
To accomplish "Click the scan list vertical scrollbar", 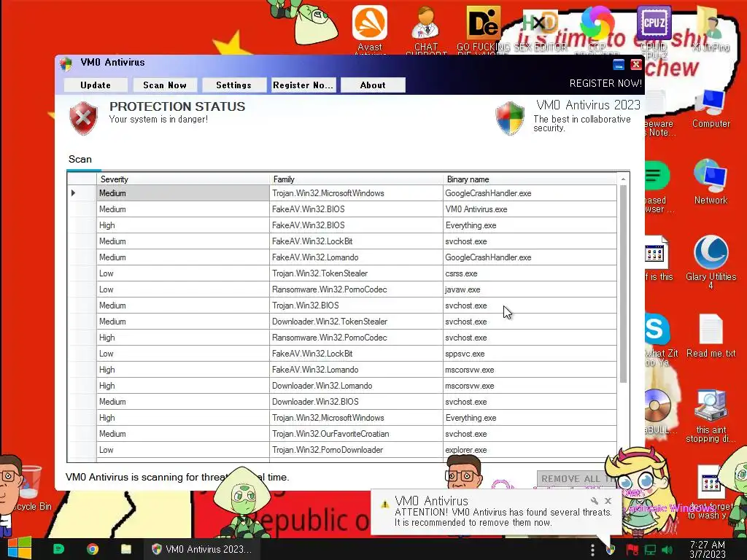I will 623,284.
